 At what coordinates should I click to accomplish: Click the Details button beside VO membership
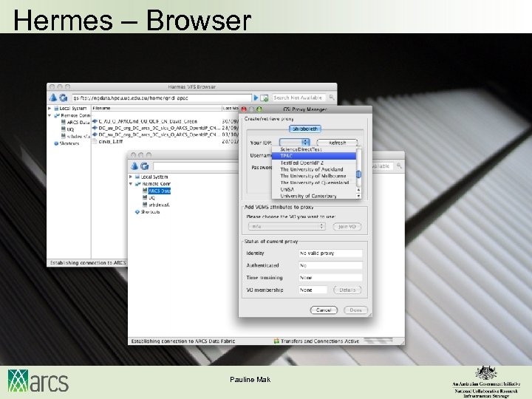[x=347, y=290]
